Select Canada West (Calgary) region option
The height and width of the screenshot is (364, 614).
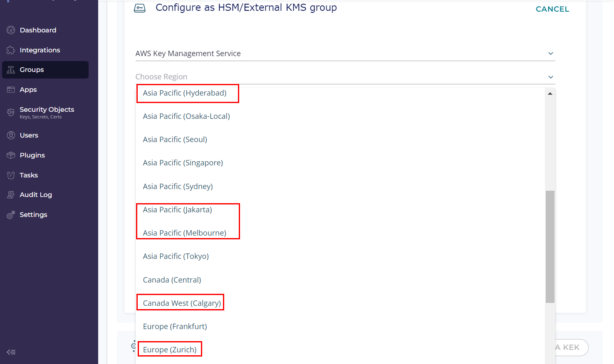pyautogui.click(x=182, y=303)
